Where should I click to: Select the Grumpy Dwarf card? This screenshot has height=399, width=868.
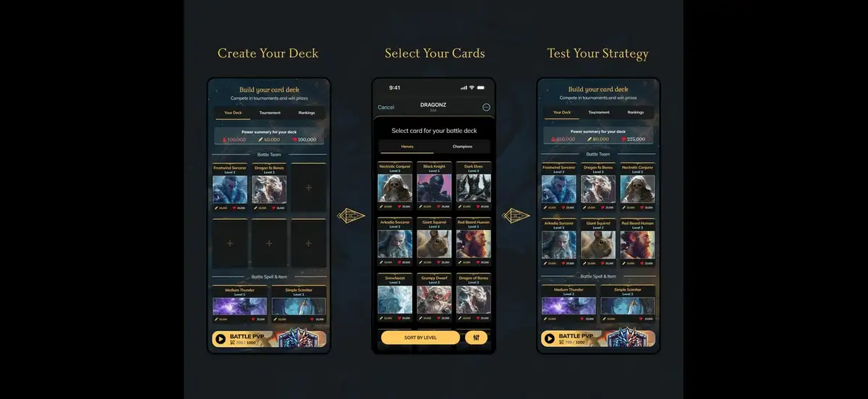434,299
